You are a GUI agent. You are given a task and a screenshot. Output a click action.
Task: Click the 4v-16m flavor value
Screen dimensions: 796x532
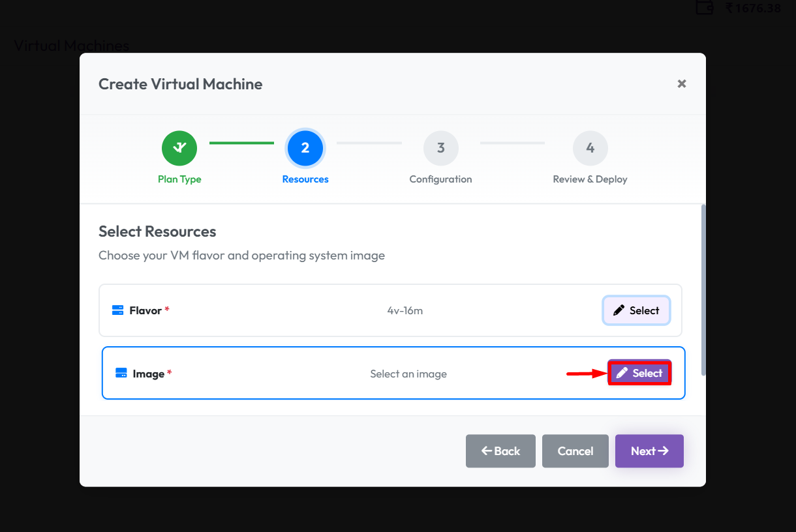405,311
